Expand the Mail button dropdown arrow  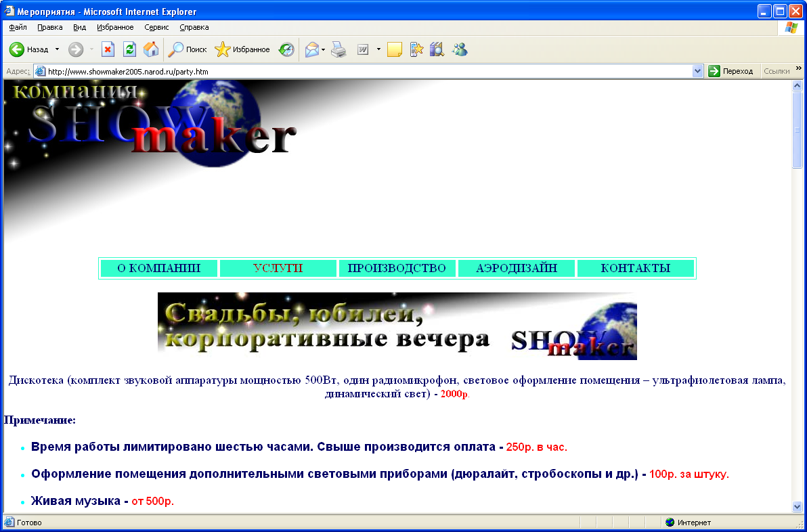point(323,49)
